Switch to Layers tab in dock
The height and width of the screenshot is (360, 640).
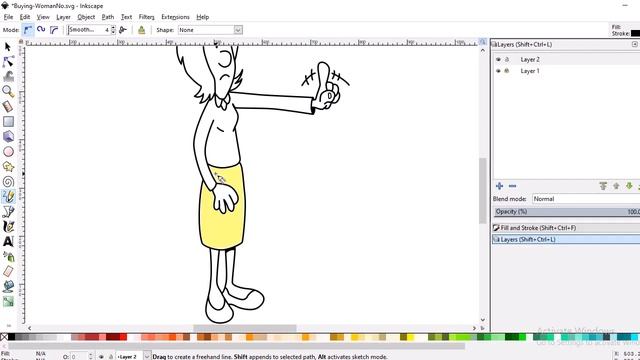click(x=566, y=240)
